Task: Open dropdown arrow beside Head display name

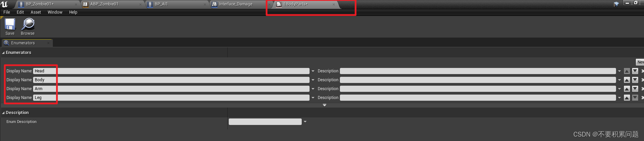Action: [x=313, y=71]
